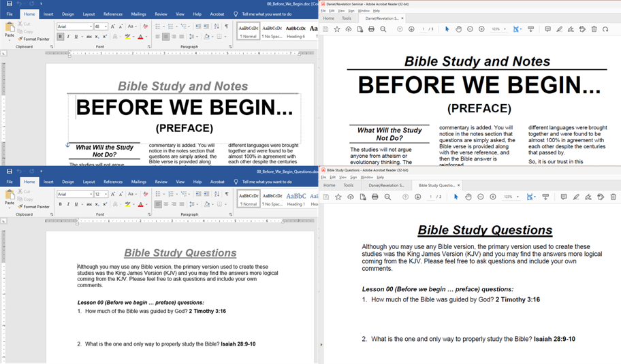Open the Arial font name dropdown in bottom Word
Screen dimensions: 621x364
pos(89,195)
